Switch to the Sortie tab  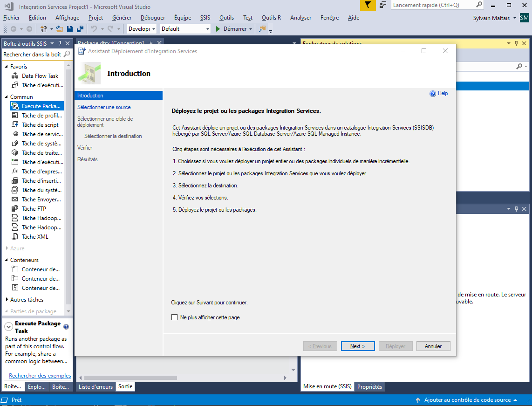point(125,386)
